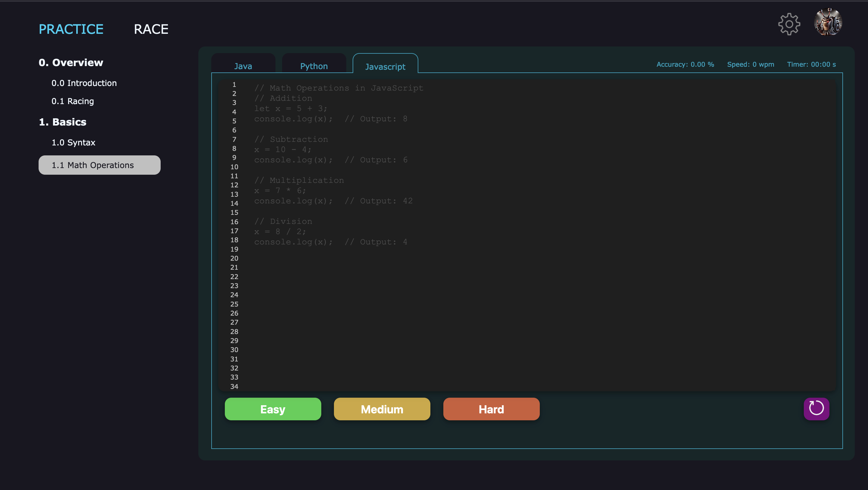Image resolution: width=868 pixels, height=490 pixels.
Task: Choose the Medium difficulty button
Action: [382, 409]
